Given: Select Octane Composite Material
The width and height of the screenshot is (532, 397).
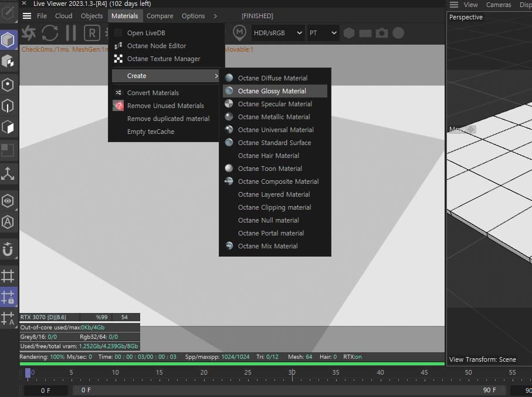Looking at the screenshot, I should (x=275, y=181).
